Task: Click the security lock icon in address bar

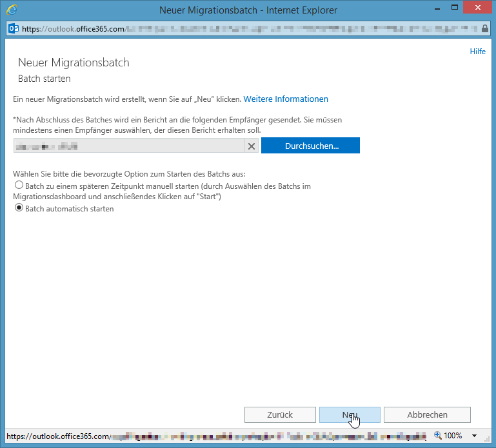Action: tap(485, 28)
